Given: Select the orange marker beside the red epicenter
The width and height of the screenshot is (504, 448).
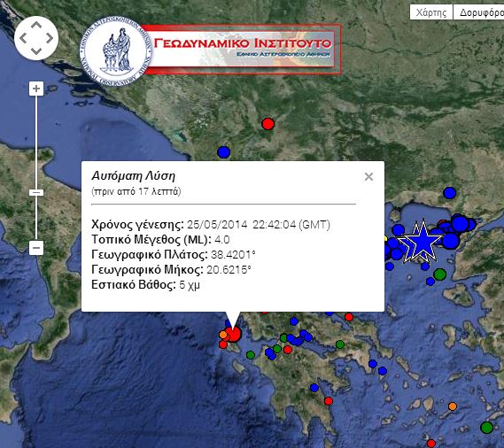Looking at the screenshot, I should [222, 335].
